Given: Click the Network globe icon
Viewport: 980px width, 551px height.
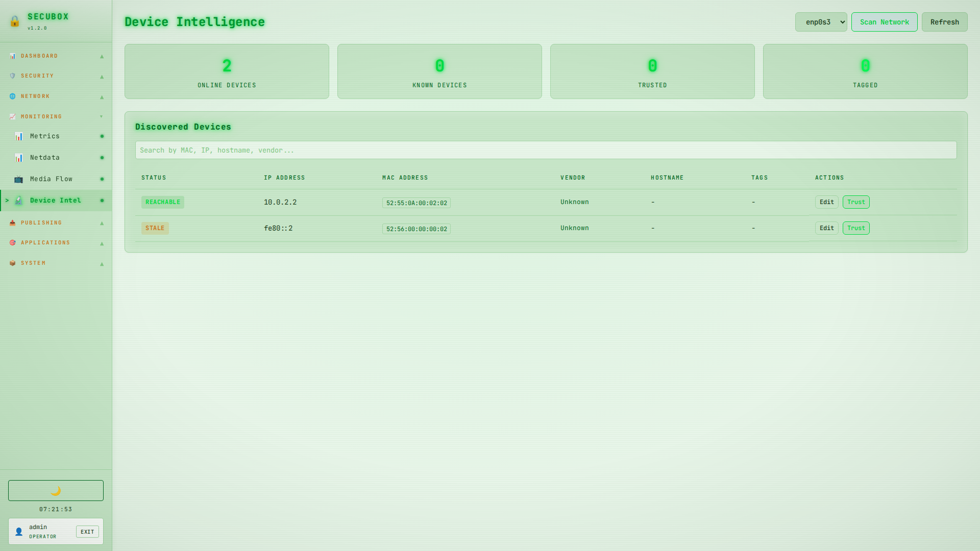Looking at the screenshot, I should (x=13, y=96).
